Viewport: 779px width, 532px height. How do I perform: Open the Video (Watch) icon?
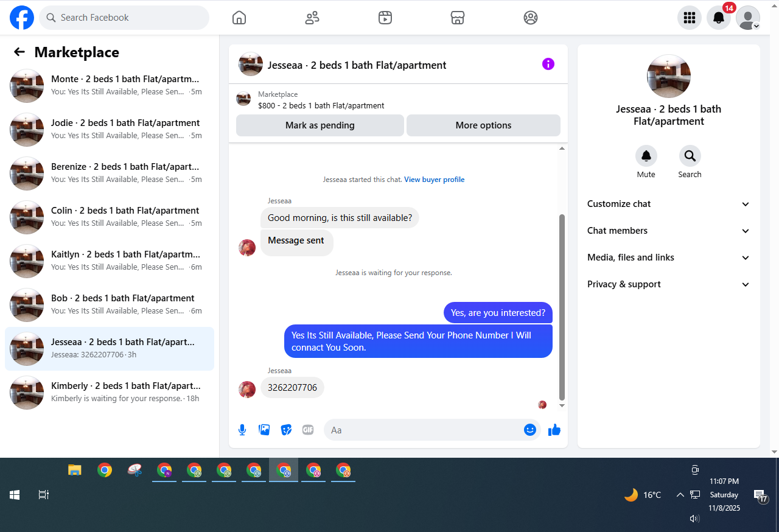click(385, 18)
